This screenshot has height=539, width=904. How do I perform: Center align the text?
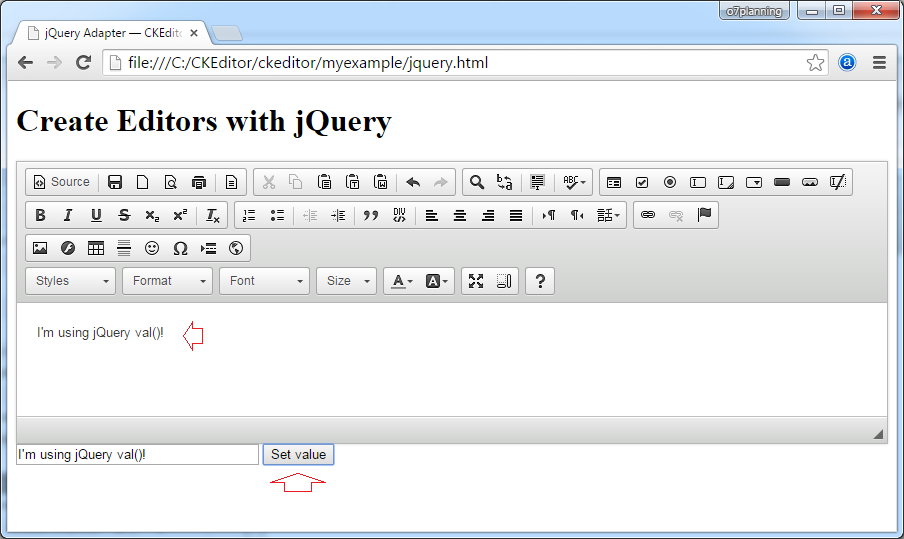point(459,215)
